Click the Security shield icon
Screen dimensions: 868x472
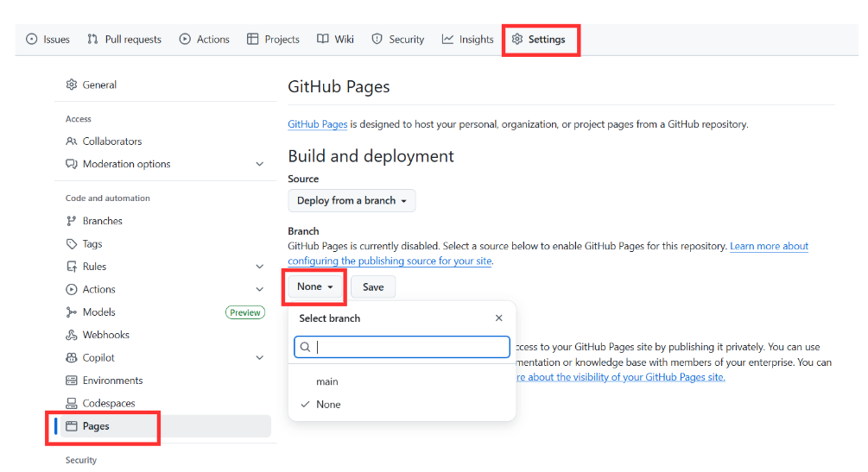coord(377,40)
